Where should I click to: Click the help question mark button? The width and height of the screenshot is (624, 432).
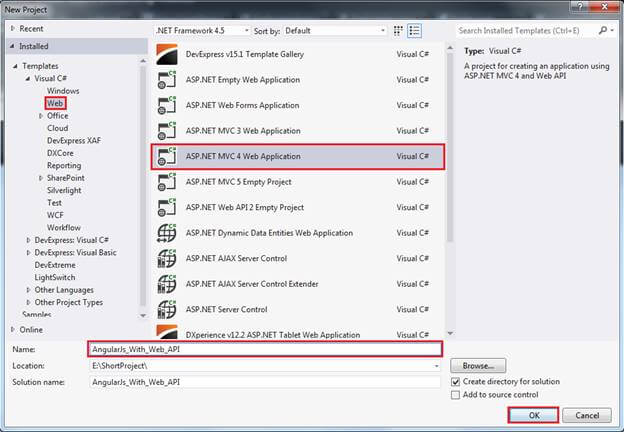click(580, 6)
